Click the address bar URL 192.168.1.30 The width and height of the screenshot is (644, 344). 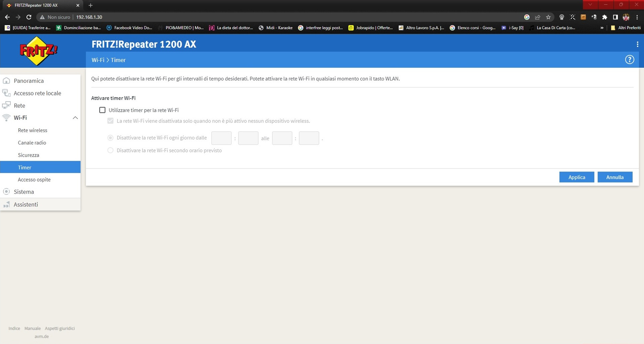(x=89, y=17)
